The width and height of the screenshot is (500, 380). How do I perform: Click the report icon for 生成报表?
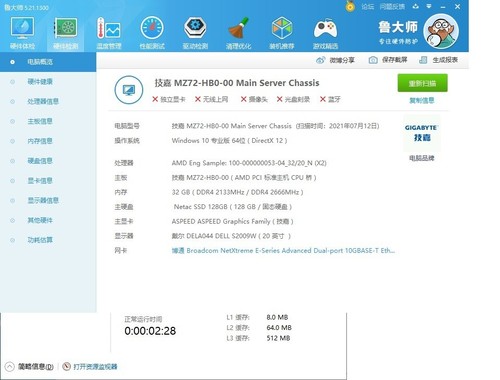click(423, 60)
